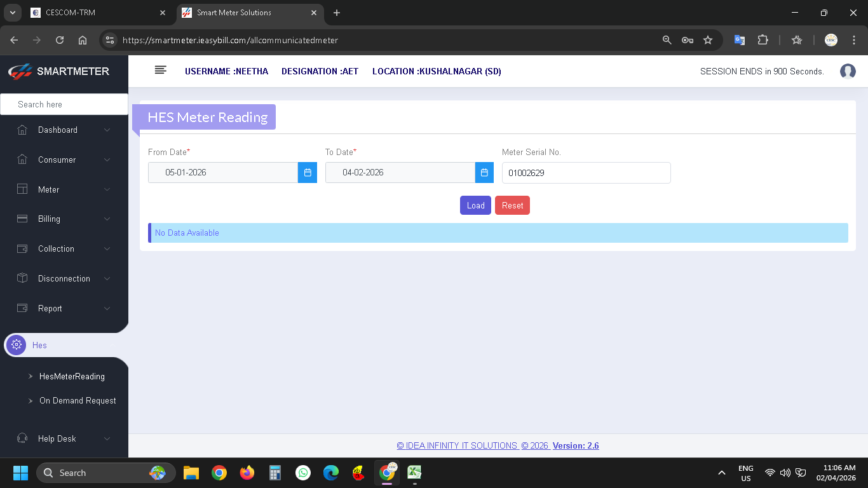Image resolution: width=868 pixels, height=488 pixels.
Task: Click the Meter Serial No. input field
Action: (x=586, y=173)
